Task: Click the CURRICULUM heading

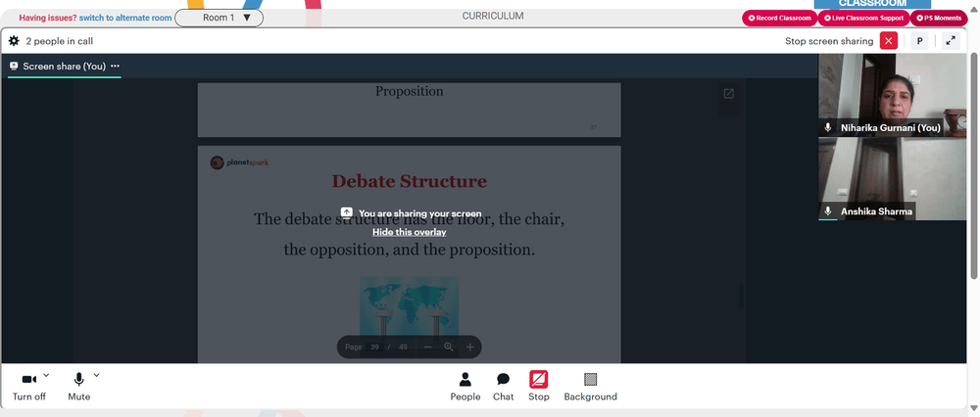Action: tap(493, 17)
